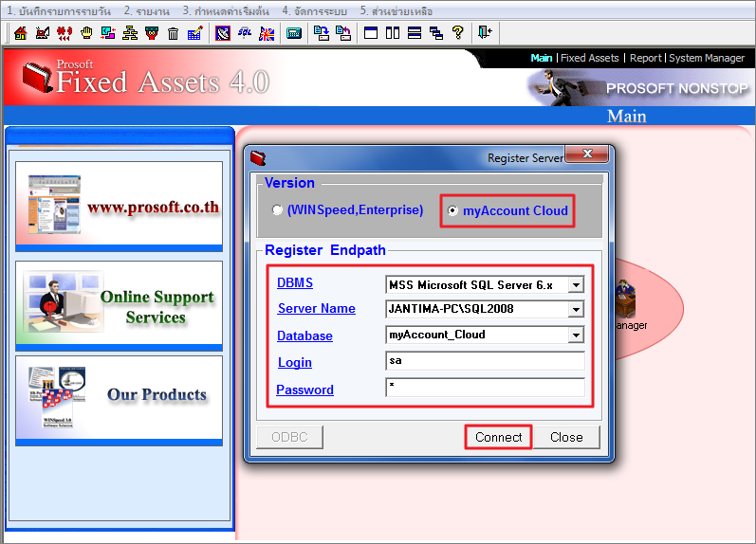Open the Our Products banner
Screen dimensions: 756x544
[119, 400]
